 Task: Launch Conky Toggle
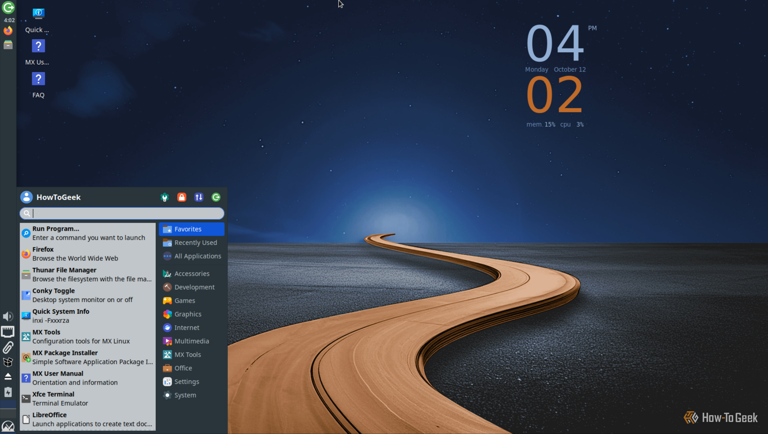click(x=88, y=295)
